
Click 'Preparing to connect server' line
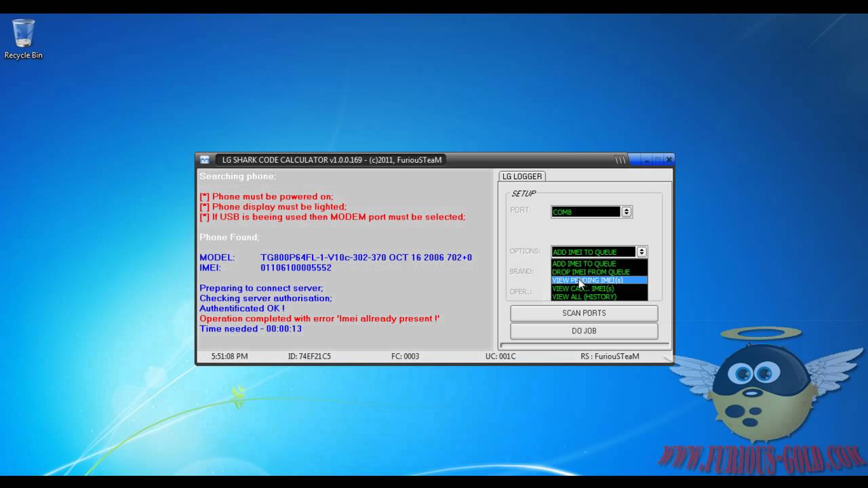[x=261, y=288]
